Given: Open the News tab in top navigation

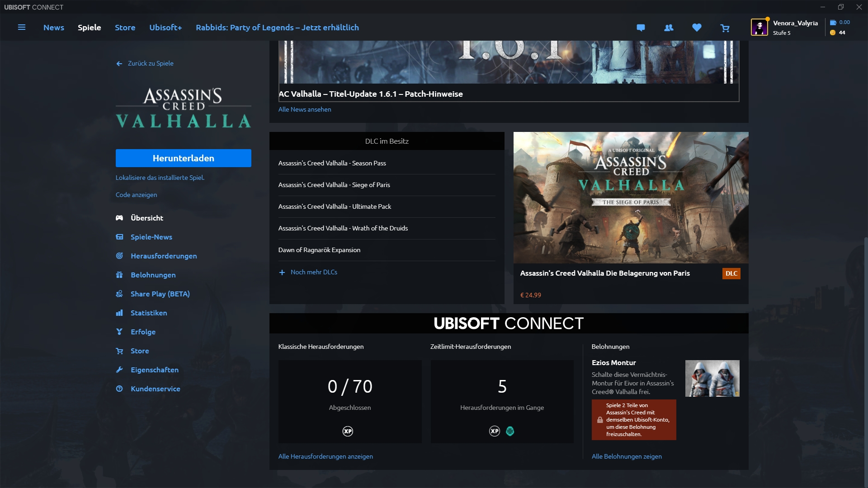Looking at the screenshot, I should point(54,28).
